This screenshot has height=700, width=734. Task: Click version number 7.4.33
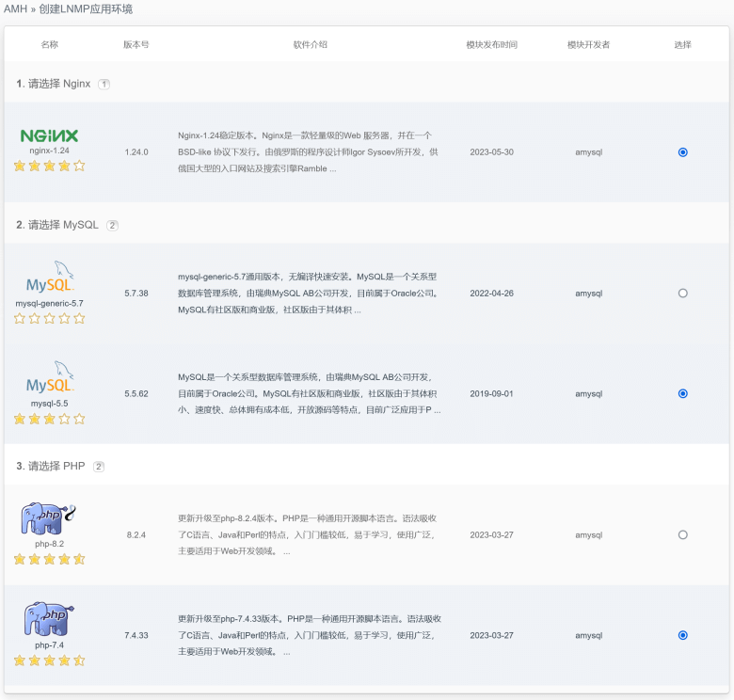pyautogui.click(x=136, y=635)
